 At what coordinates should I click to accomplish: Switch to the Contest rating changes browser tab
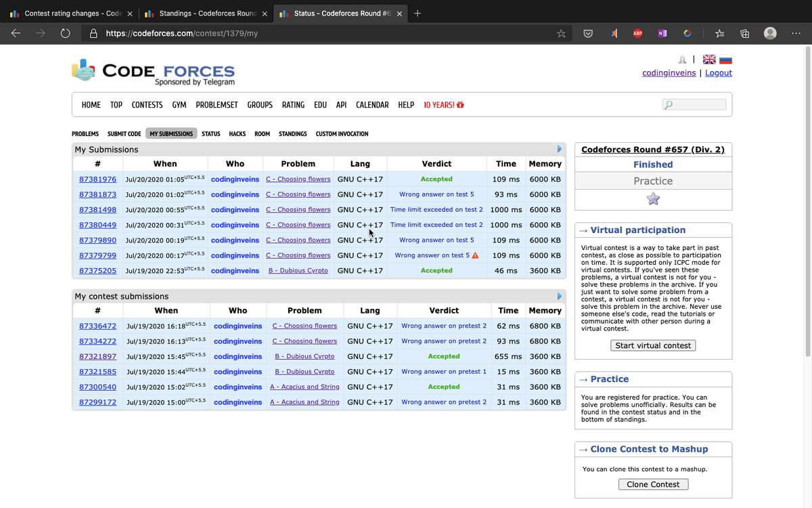[x=71, y=14]
